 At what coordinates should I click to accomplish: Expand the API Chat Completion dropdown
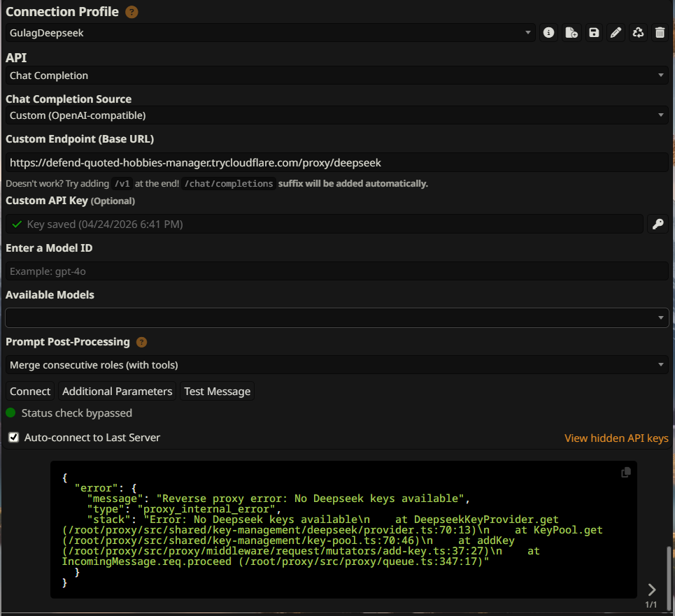[x=337, y=76]
